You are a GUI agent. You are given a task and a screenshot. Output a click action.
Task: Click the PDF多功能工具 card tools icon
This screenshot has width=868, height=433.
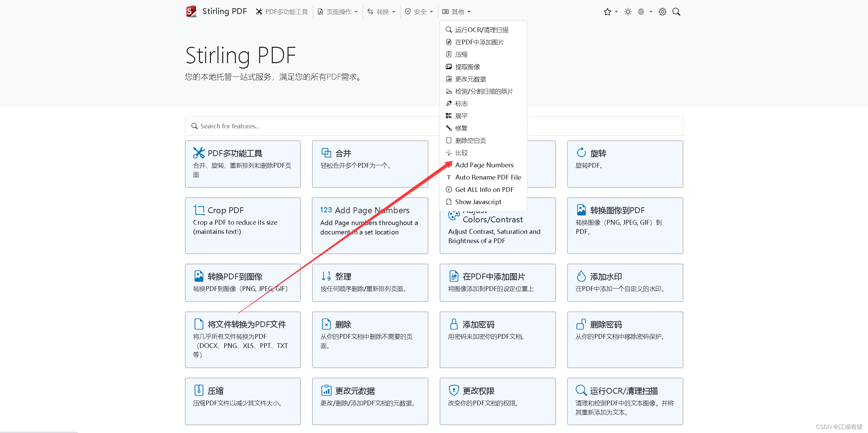coord(199,153)
